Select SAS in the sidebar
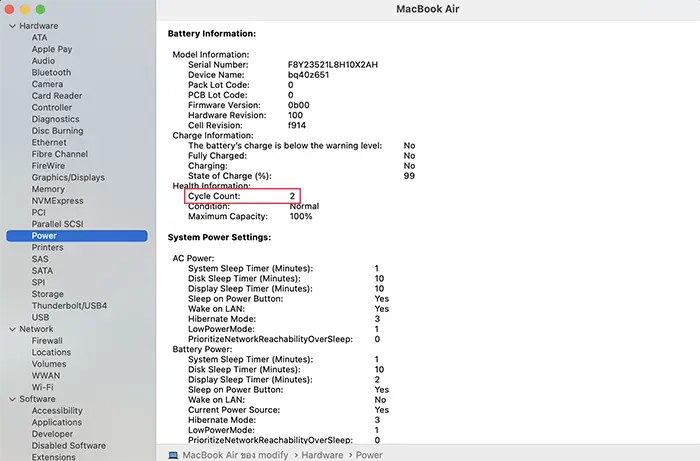Image resolution: width=700 pixels, height=461 pixels. pyautogui.click(x=40, y=259)
